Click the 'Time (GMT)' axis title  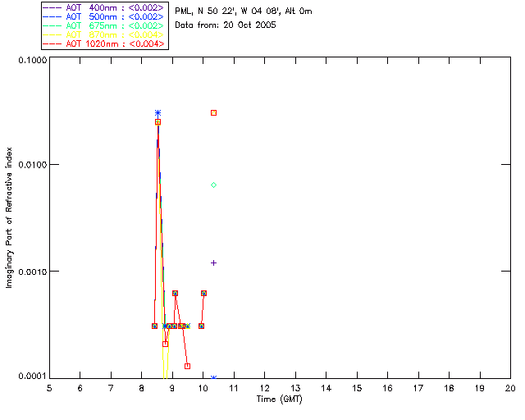pyautogui.click(x=280, y=399)
